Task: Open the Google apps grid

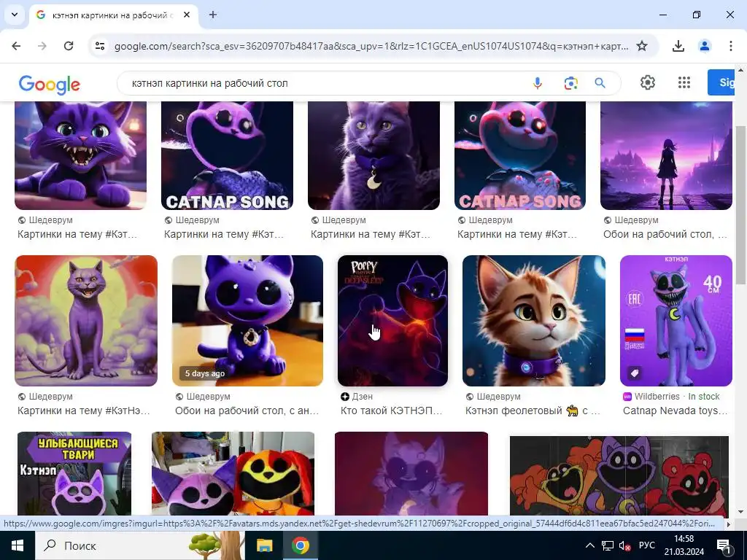Action: click(x=684, y=83)
